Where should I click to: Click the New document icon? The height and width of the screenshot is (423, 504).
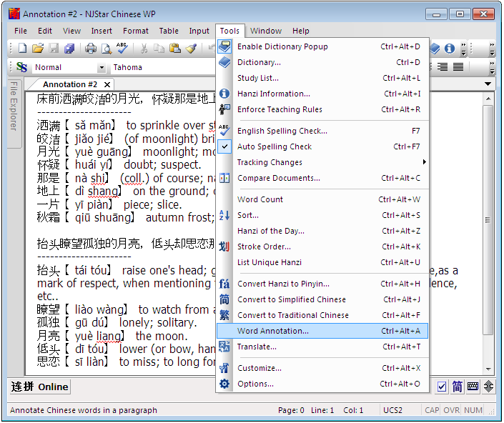(x=22, y=49)
